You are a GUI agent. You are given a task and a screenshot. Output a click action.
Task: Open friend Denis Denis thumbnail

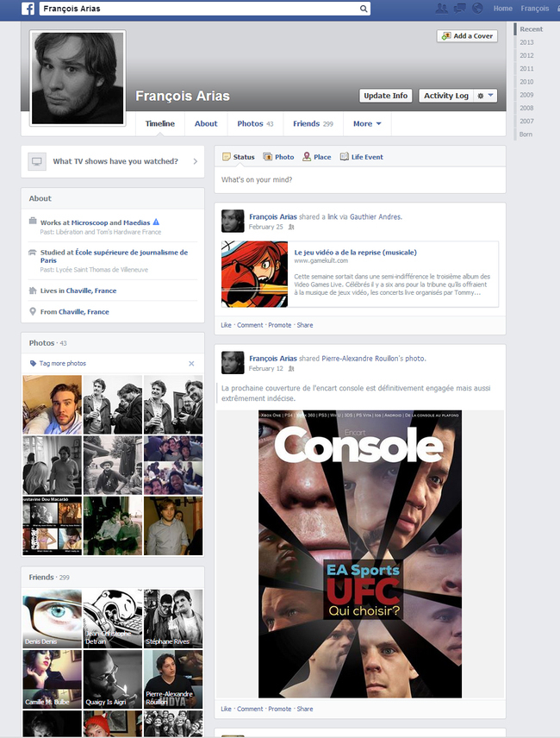point(53,619)
